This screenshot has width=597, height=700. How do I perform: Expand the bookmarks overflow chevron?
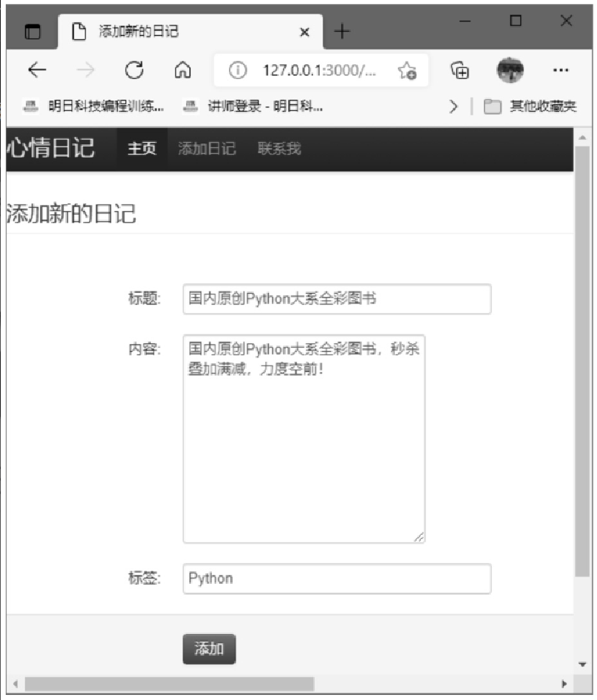pyautogui.click(x=453, y=106)
